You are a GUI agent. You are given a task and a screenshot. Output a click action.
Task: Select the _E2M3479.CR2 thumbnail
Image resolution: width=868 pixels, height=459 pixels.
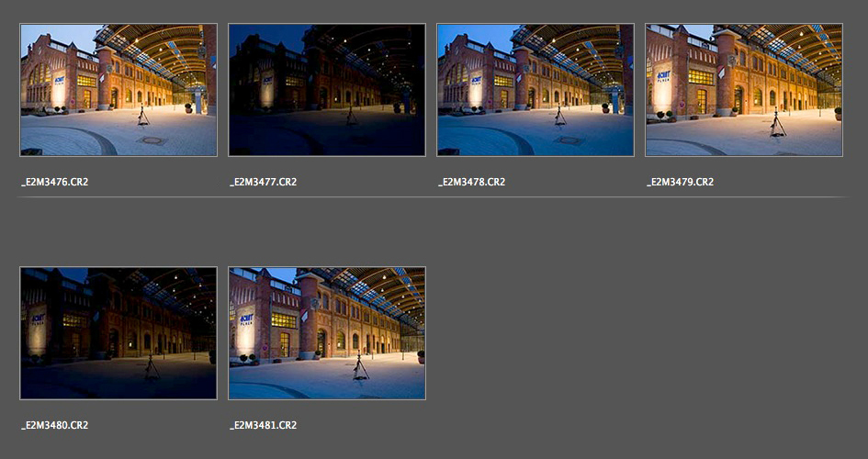click(x=744, y=90)
